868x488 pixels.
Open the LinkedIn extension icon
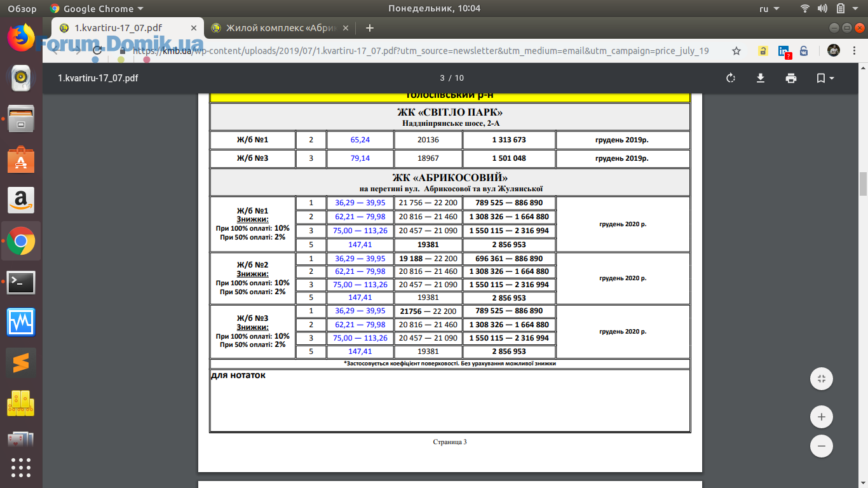coord(784,51)
